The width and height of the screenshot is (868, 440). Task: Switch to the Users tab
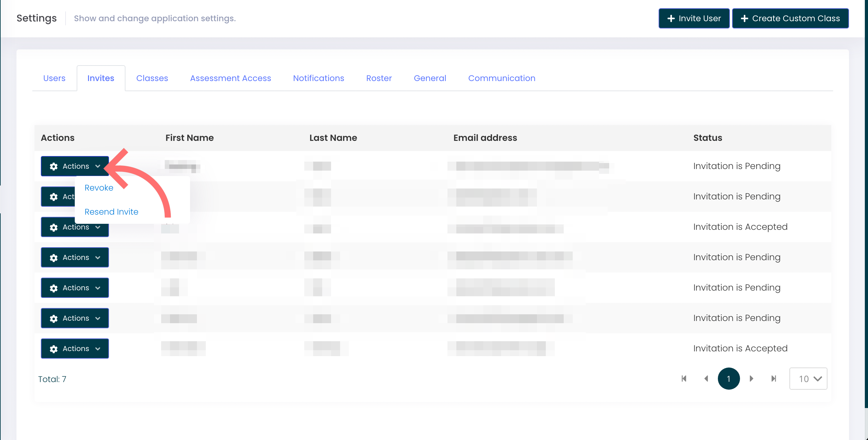[54, 78]
